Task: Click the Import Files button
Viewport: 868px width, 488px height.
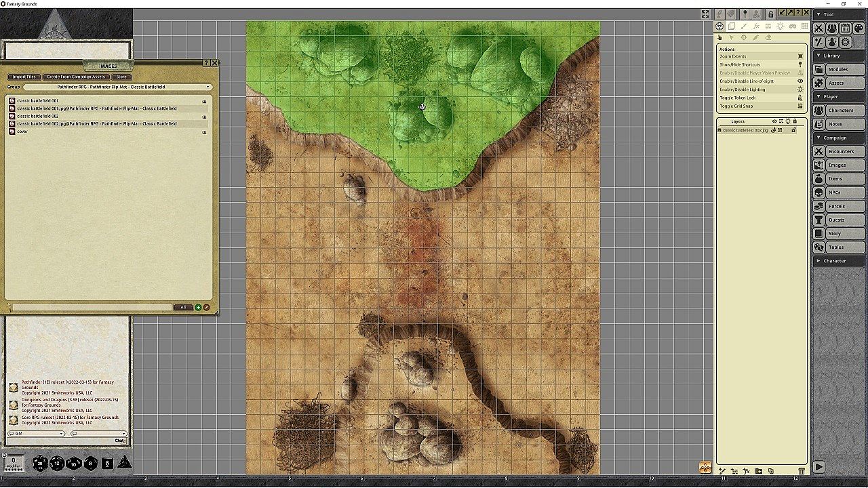Action: (24, 77)
